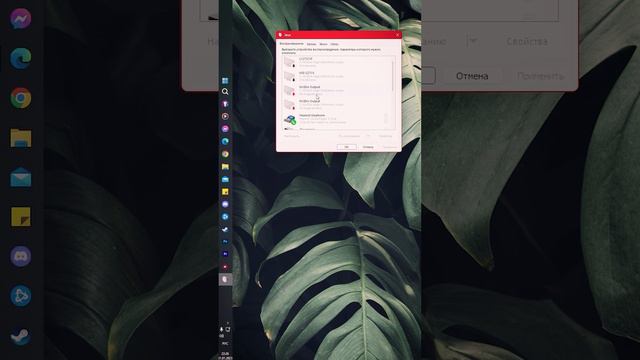640x360 pixels.
Task: Open File Explorer in the center vertical taskbar
Action: (x=225, y=167)
